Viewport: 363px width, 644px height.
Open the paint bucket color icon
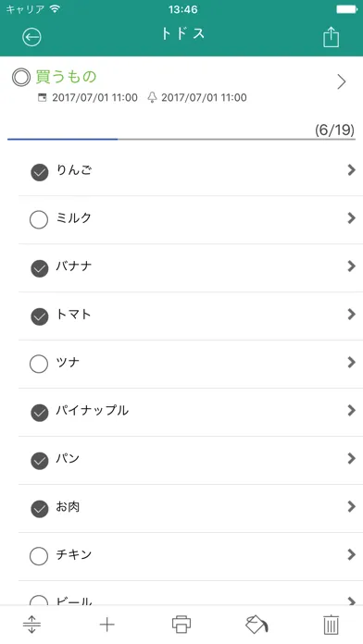coord(257,625)
